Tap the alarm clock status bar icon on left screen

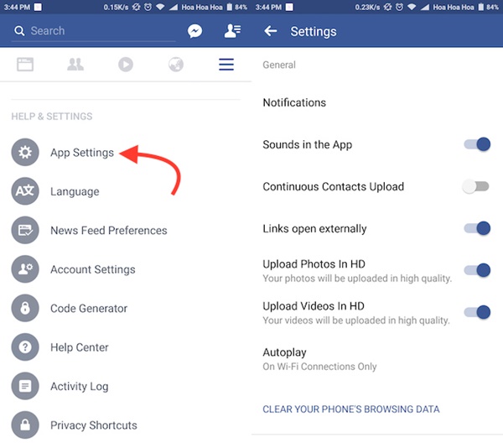[x=148, y=7]
